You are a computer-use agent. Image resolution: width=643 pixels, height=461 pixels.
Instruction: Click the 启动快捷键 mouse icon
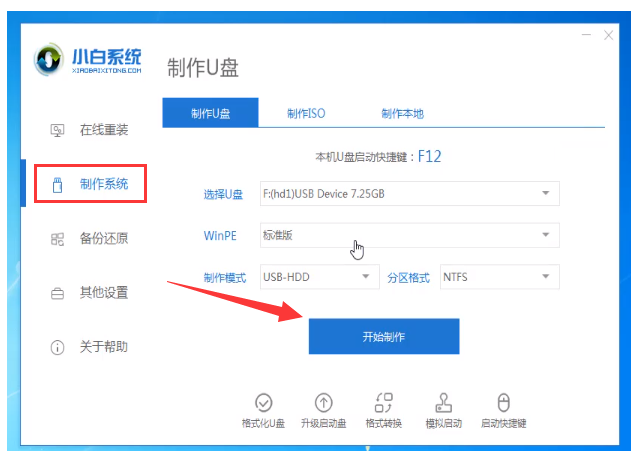coord(504,402)
